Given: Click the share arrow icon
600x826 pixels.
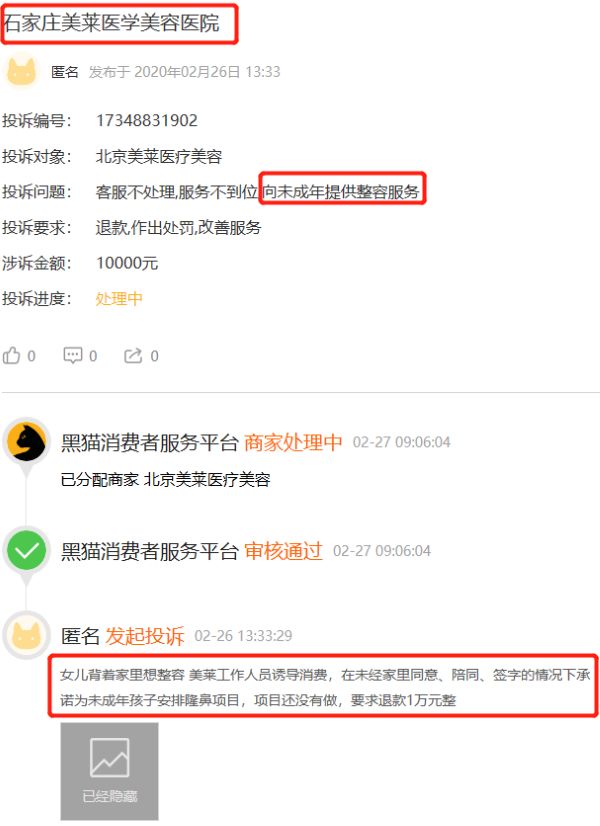Looking at the screenshot, I should click(133, 356).
